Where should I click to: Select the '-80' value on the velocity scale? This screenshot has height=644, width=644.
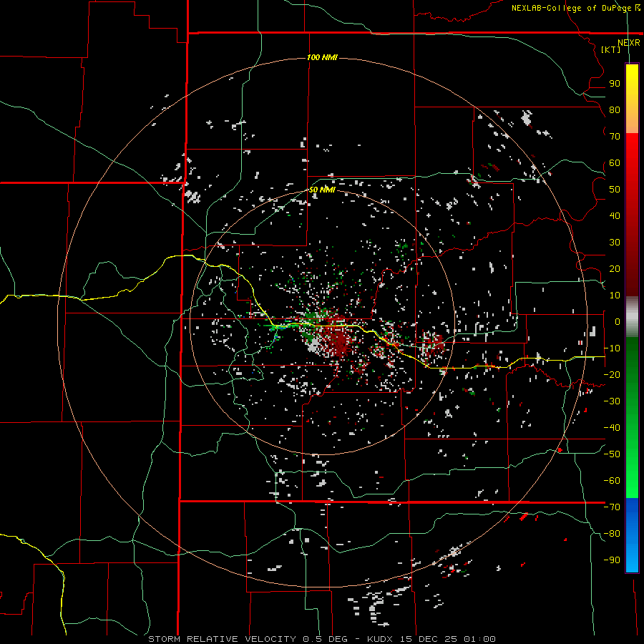click(612, 534)
